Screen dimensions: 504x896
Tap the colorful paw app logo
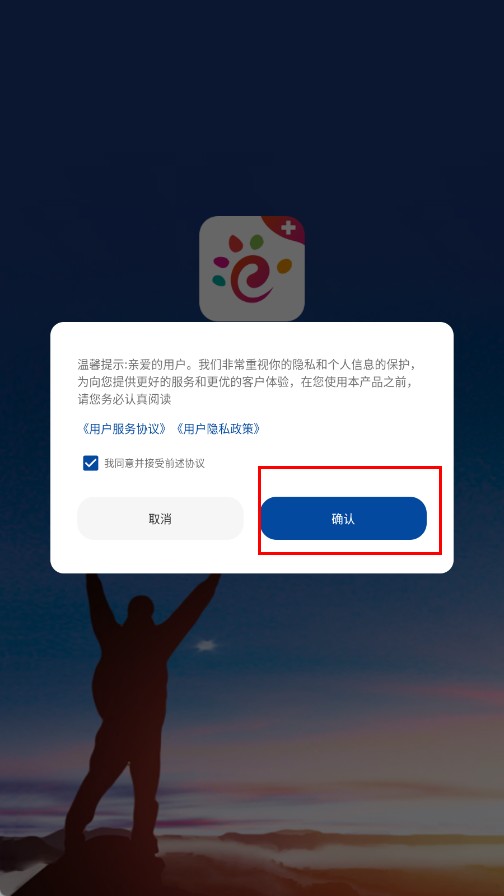click(x=252, y=269)
